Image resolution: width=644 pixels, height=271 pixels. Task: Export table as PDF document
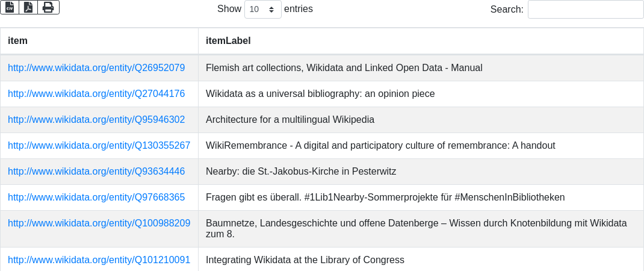[x=28, y=7]
